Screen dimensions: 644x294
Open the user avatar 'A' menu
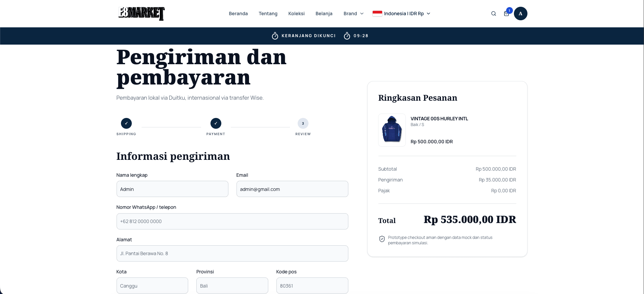[x=520, y=14]
